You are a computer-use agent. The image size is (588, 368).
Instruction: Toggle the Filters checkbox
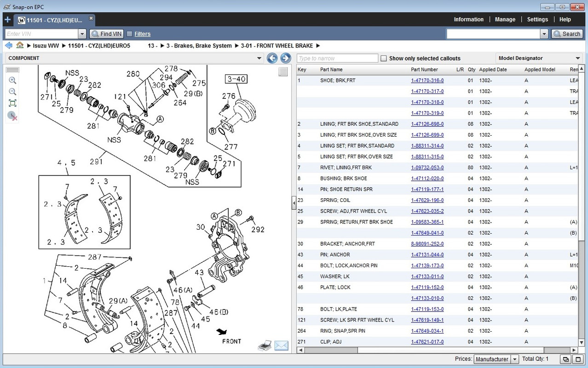[x=129, y=34]
